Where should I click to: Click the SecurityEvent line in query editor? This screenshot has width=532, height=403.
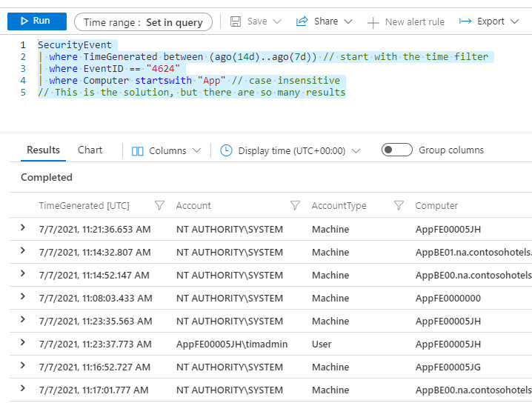pos(75,44)
